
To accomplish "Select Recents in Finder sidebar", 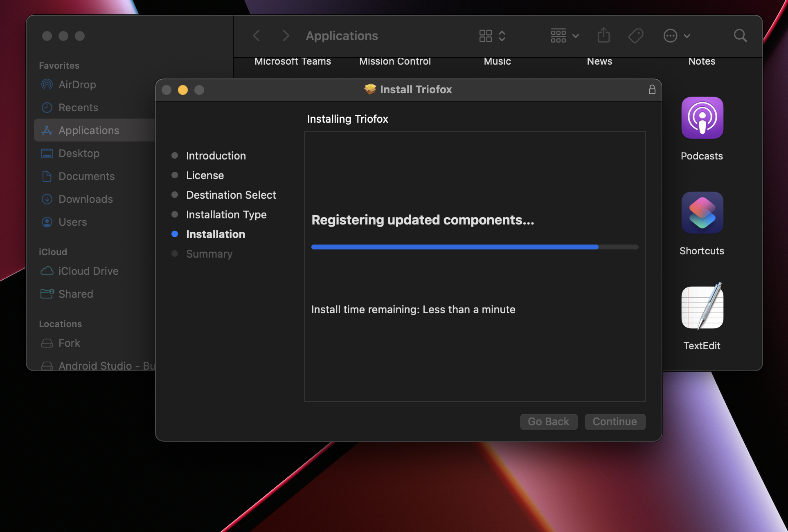I will pos(94,107).
